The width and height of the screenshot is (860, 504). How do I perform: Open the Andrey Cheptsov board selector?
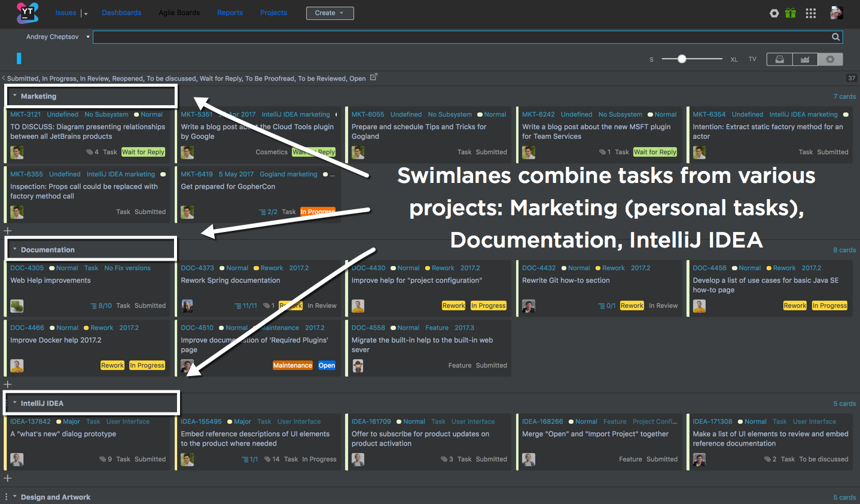(x=58, y=37)
